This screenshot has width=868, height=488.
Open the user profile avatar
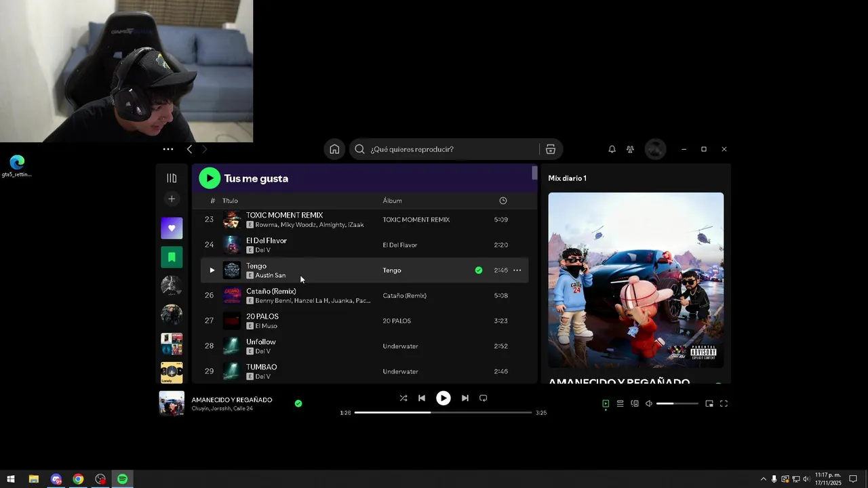tap(655, 149)
